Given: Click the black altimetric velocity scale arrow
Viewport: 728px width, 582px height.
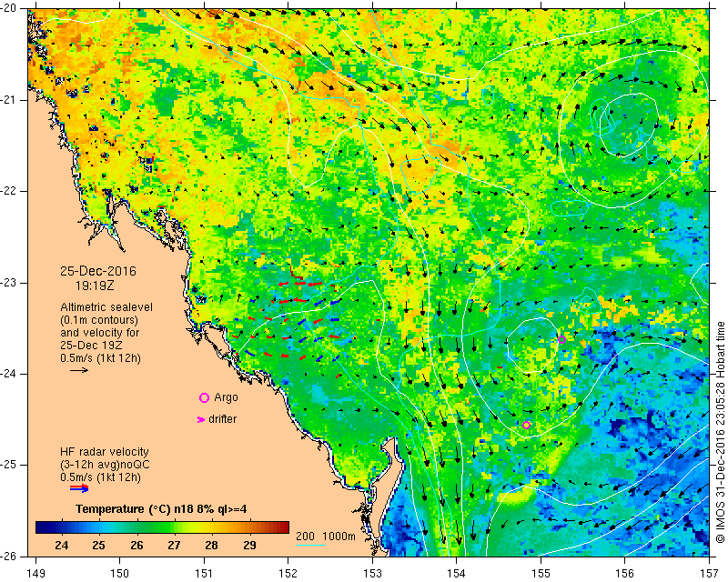Looking at the screenshot, I should point(79,370).
